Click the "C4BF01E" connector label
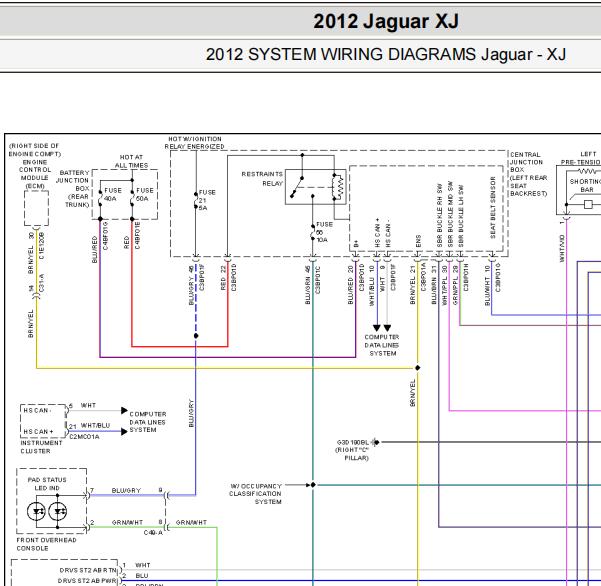This screenshot has height=586, width=601. (137, 235)
